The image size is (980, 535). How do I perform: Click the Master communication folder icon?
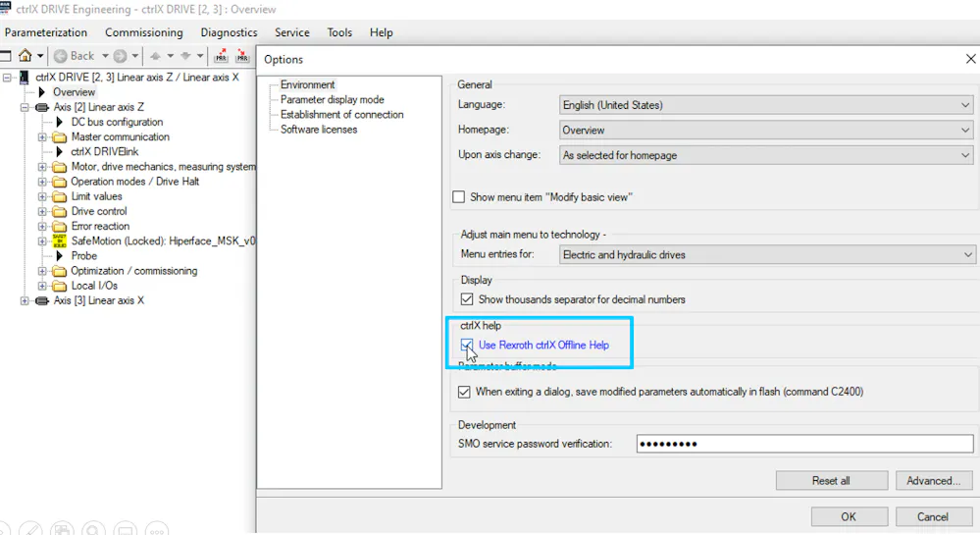pos(60,137)
